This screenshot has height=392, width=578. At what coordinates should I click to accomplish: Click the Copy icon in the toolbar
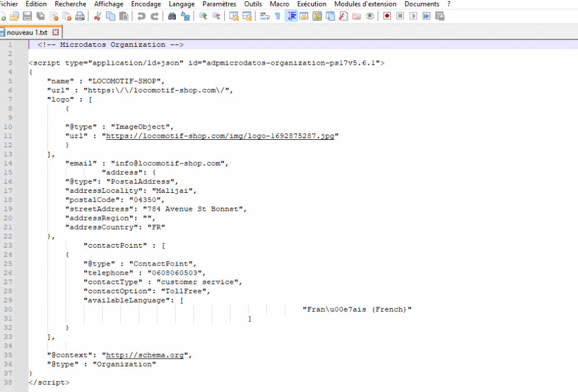(x=110, y=16)
